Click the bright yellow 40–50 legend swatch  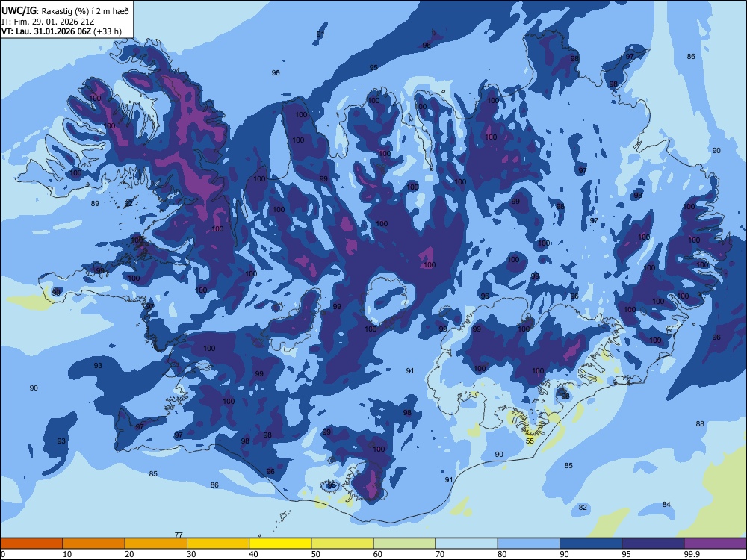click(x=280, y=544)
